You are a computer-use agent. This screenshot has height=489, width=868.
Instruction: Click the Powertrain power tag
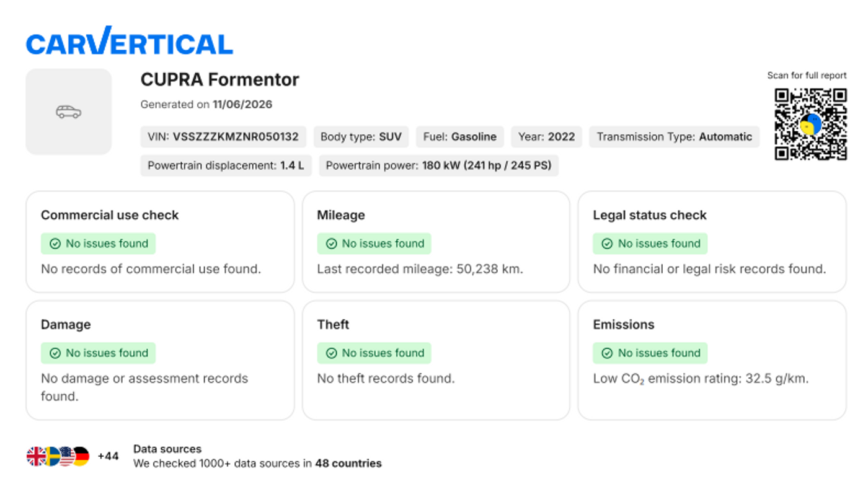pos(439,166)
